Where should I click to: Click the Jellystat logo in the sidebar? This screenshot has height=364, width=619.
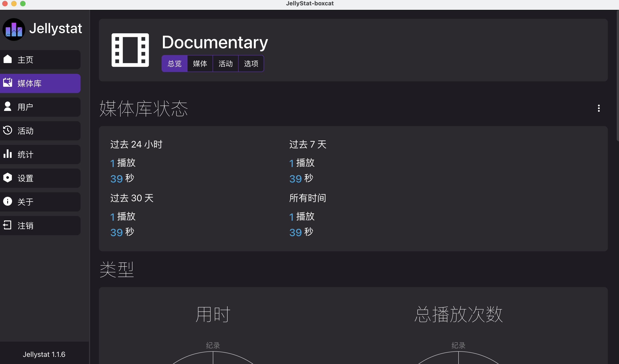pos(14,30)
